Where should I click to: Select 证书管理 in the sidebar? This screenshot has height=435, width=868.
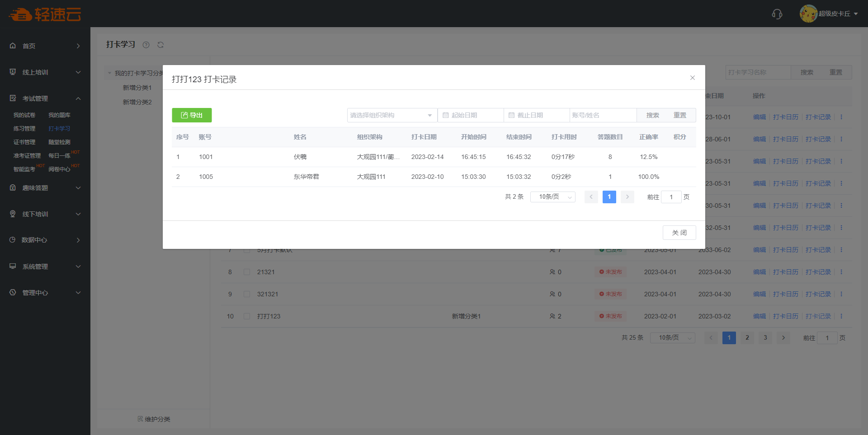(24, 142)
